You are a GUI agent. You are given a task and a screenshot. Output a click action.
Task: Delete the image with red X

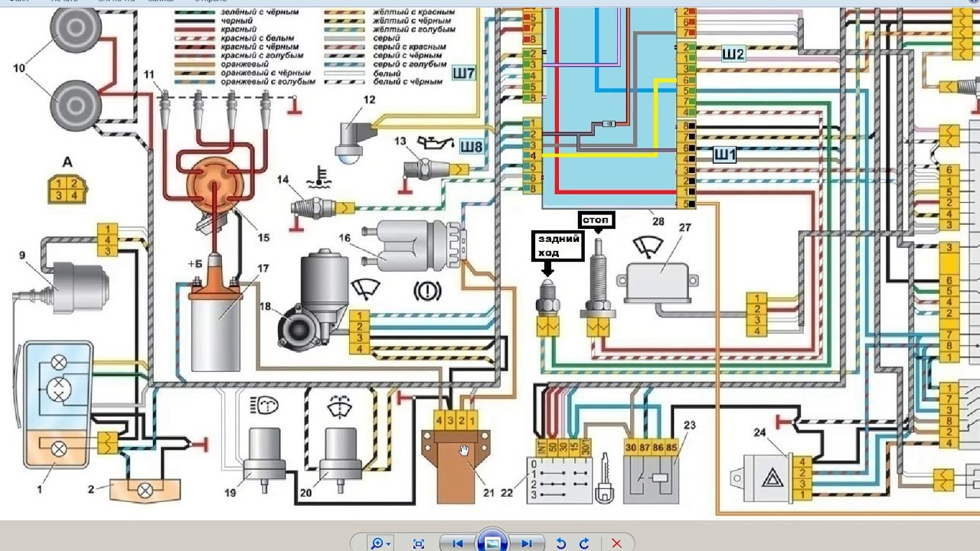click(617, 543)
